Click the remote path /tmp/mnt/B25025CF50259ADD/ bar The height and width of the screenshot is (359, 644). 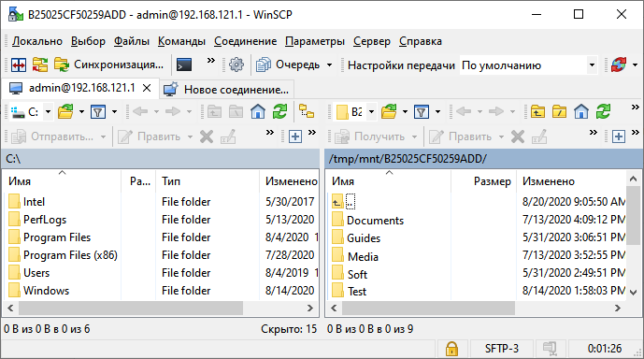click(484, 159)
